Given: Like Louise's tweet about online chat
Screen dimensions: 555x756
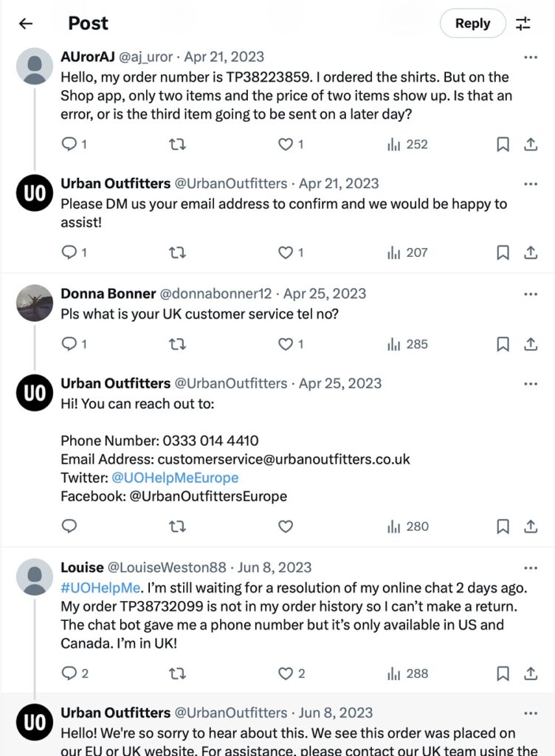Looking at the screenshot, I should (286, 673).
